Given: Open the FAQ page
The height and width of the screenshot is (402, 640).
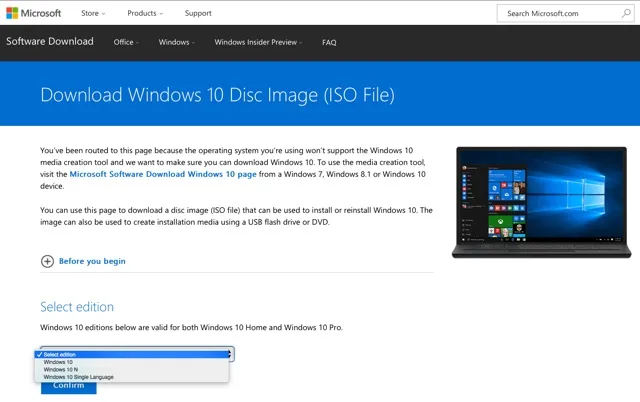Looking at the screenshot, I should pos(329,42).
